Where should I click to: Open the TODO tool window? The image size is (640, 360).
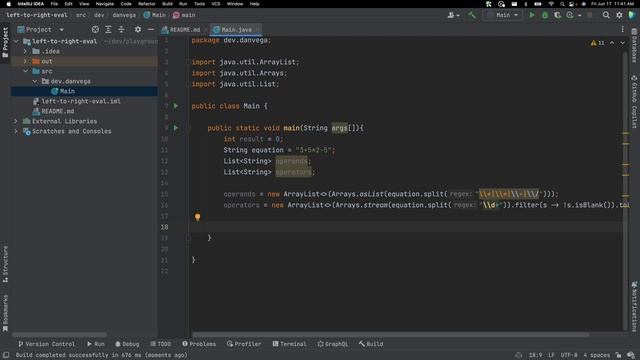pyautogui.click(x=160, y=344)
